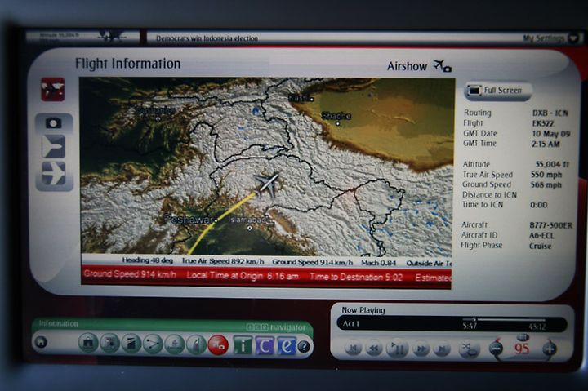This screenshot has width=588, height=391.
Task: Click the Islamabad label on the map
Action: (248, 220)
